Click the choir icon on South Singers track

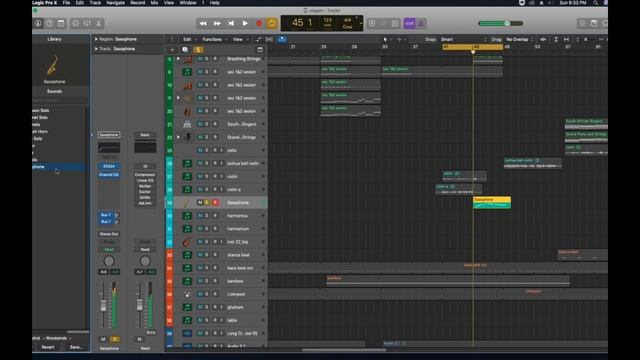[187, 124]
